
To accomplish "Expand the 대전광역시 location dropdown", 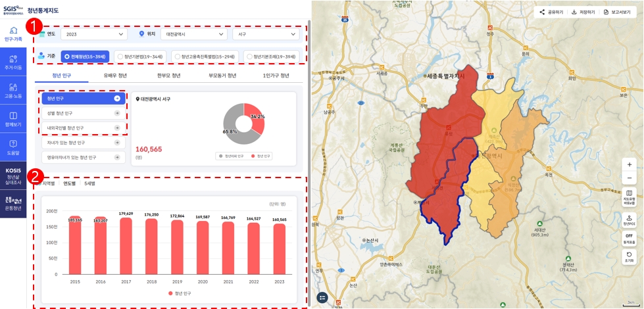I will click(x=193, y=34).
